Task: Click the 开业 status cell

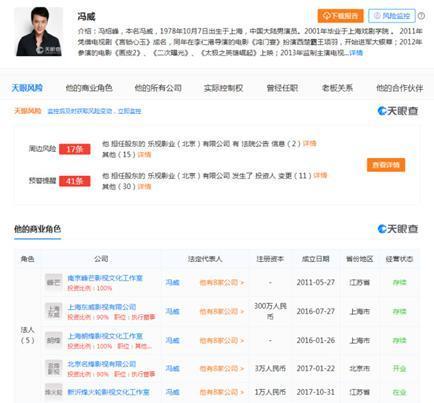Action: 399,368
